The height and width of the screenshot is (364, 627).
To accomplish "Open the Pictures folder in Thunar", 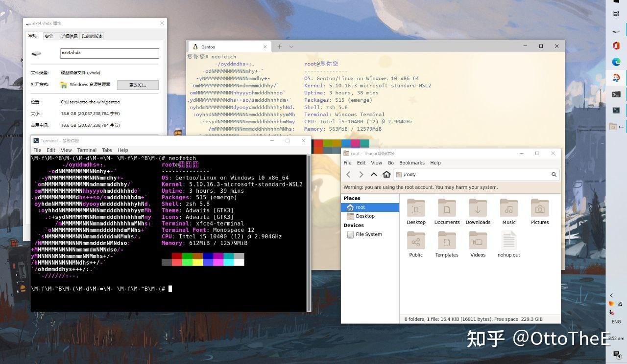I will [539, 207].
